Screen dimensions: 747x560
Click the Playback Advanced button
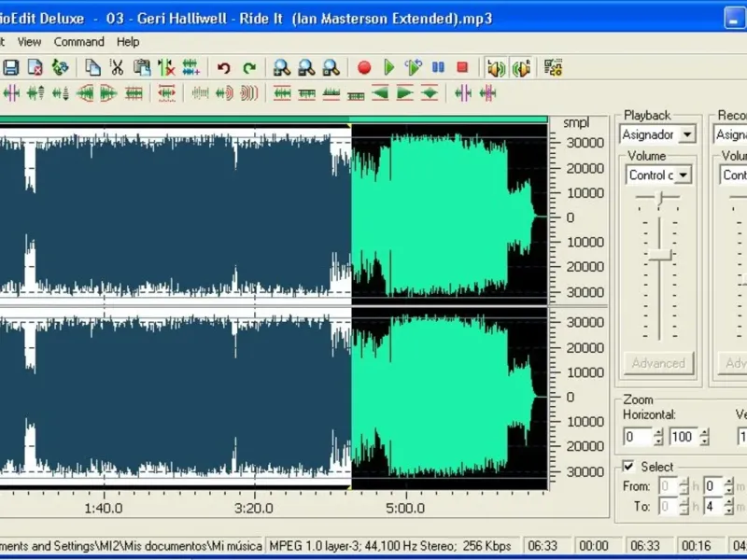pos(658,363)
